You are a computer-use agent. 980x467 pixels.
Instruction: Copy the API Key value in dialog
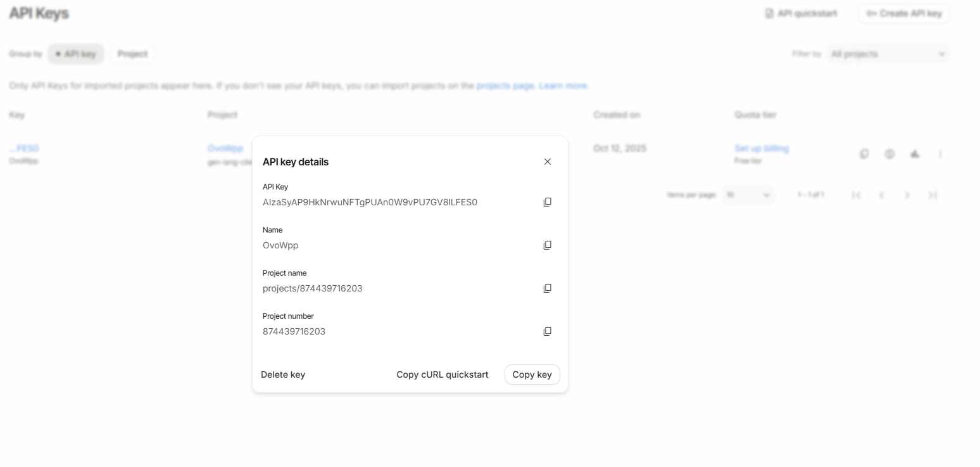(548, 202)
